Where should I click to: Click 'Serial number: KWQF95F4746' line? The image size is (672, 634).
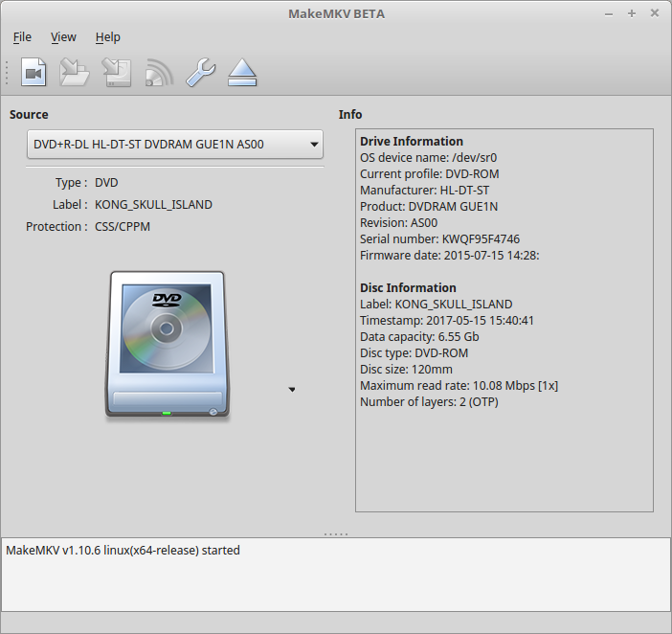coord(439,239)
